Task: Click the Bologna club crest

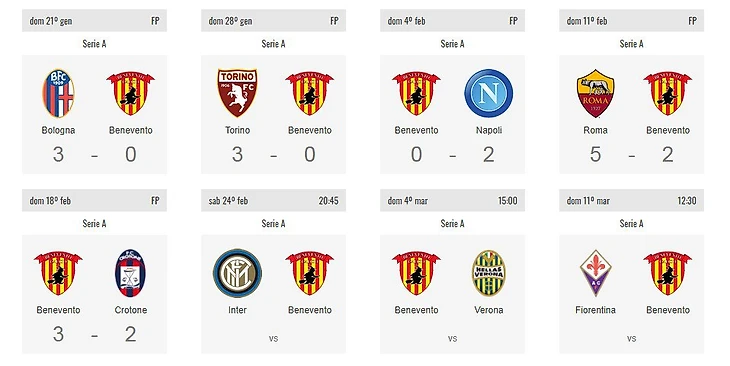Action: click(58, 93)
